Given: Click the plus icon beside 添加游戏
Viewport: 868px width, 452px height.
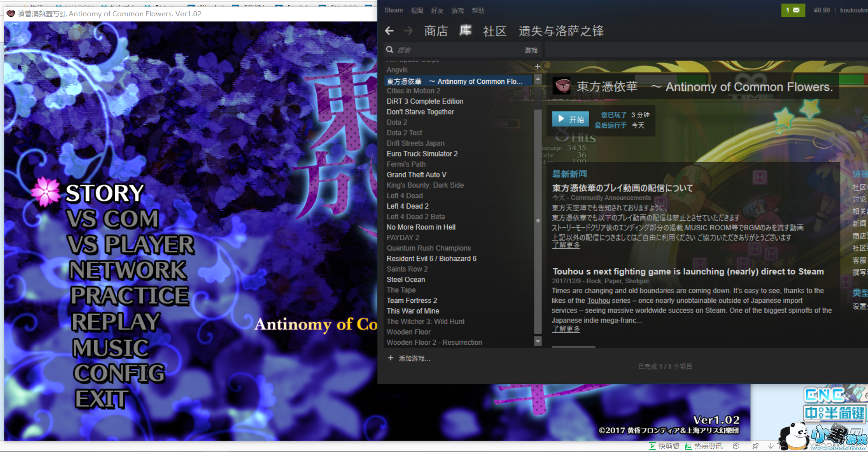Looking at the screenshot, I should pyautogui.click(x=390, y=358).
